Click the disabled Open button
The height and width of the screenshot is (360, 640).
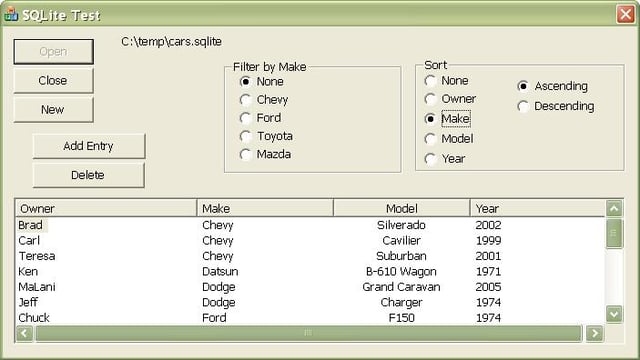tap(53, 51)
